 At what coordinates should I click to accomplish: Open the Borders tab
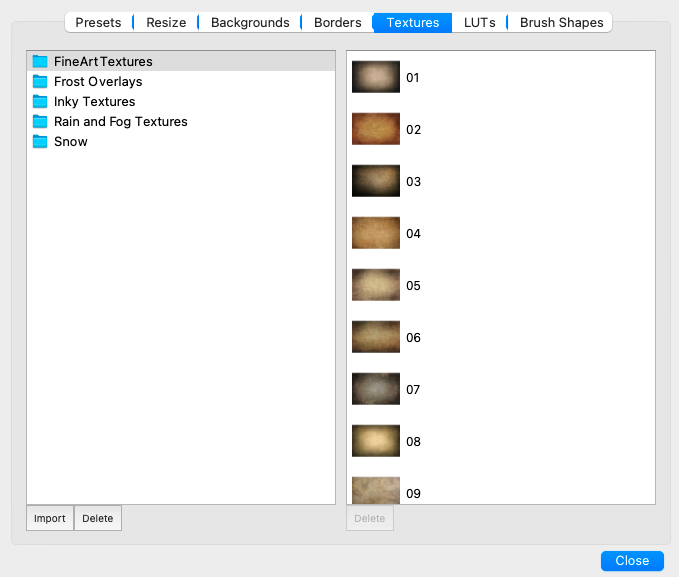pyautogui.click(x=337, y=22)
